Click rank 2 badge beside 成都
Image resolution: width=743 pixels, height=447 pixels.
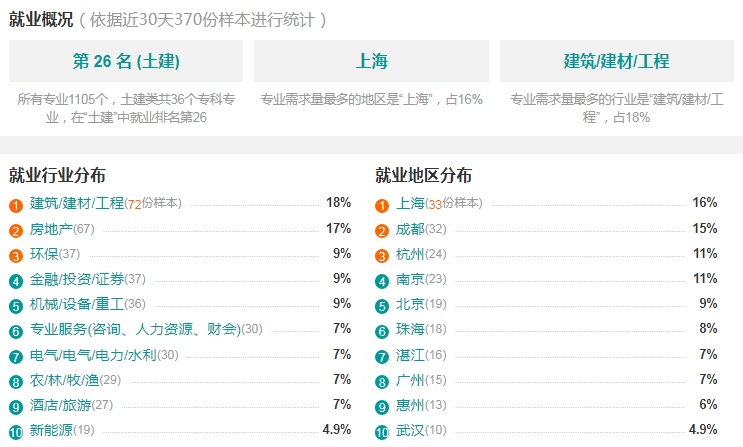point(382,231)
